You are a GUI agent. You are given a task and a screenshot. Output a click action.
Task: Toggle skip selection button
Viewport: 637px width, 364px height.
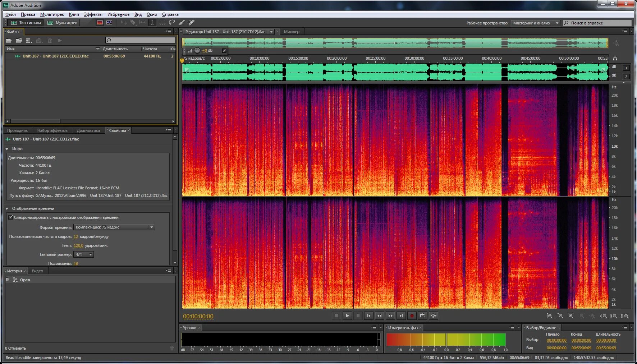click(x=434, y=316)
